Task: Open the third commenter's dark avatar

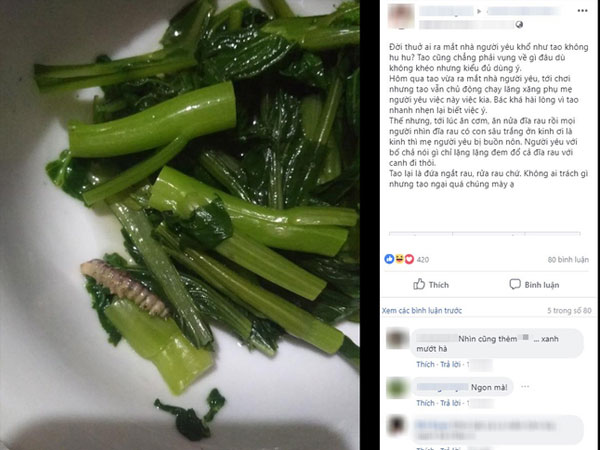Action: tap(397, 426)
